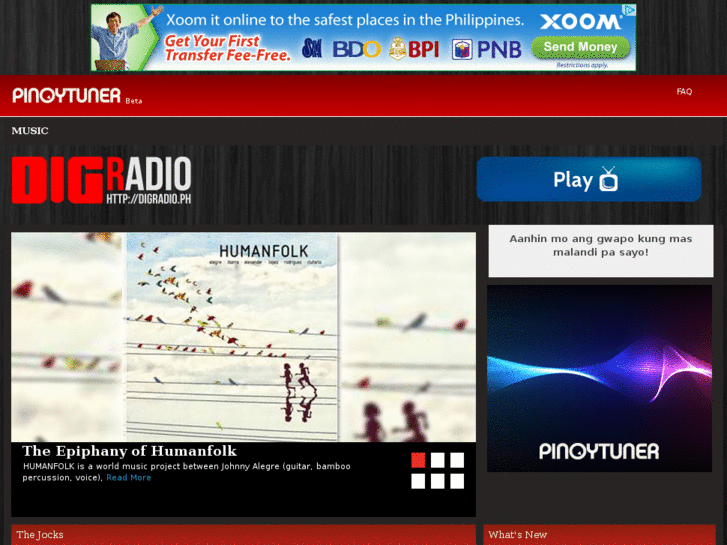The height and width of the screenshot is (545, 727).
Task: Click the PinoyTuner wave banner image
Action: [599, 378]
